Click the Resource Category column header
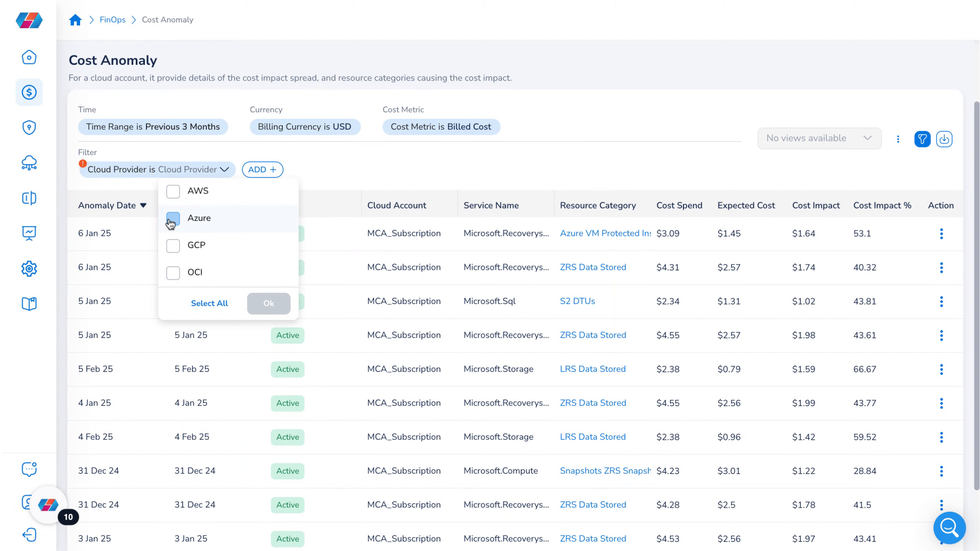980x551 pixels. [598, 205]
